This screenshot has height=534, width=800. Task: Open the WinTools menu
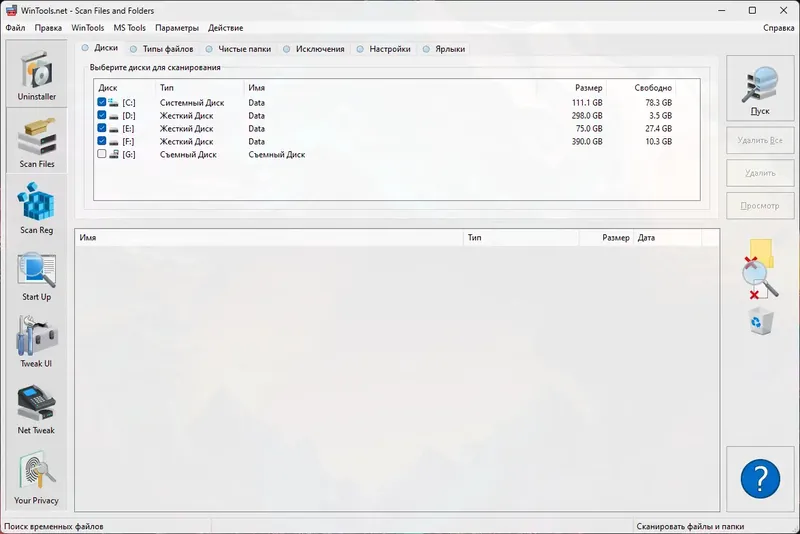point(87,28)
